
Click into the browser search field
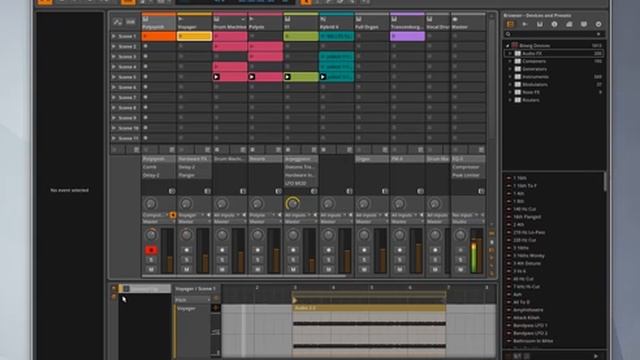[554, 34]
